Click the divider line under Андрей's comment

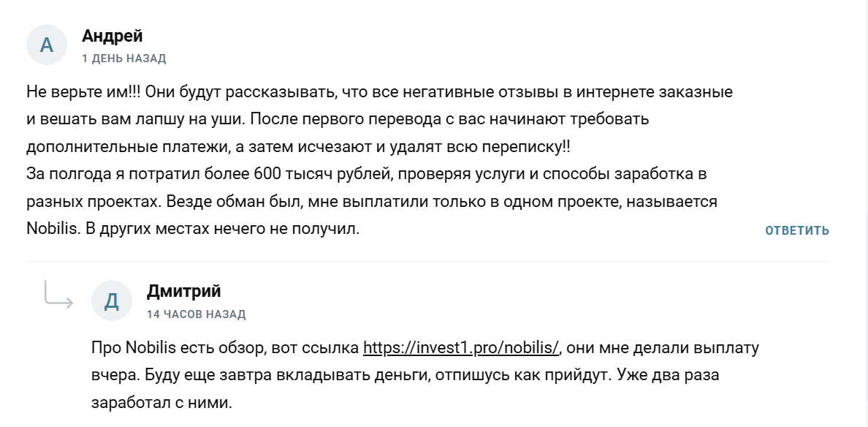coord(427,260)
